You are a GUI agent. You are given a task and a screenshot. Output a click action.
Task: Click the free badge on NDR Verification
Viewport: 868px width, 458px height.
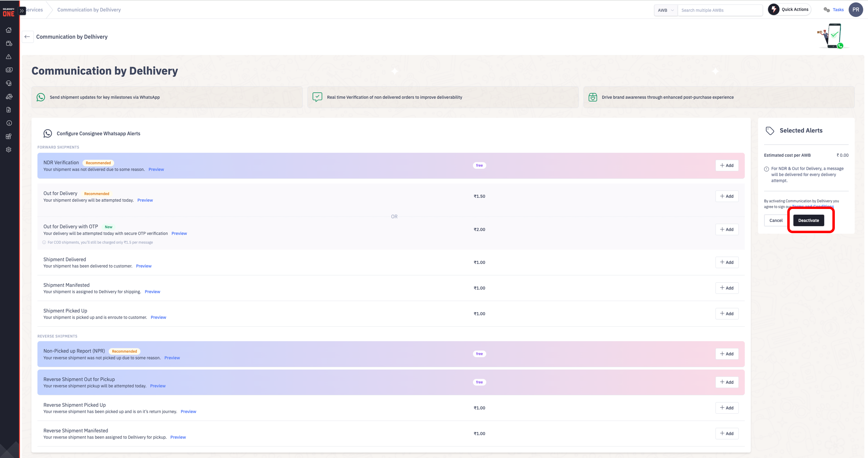click(x=479, y=166)
